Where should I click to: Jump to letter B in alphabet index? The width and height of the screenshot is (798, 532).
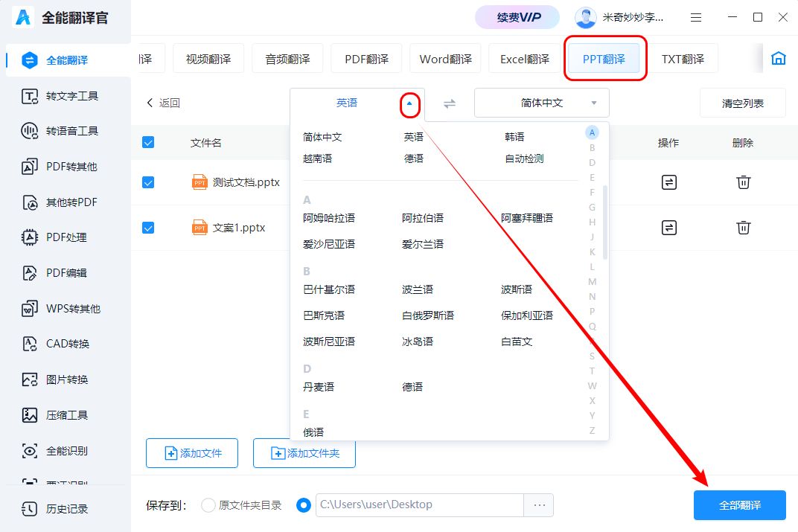(x=592, y=148)
